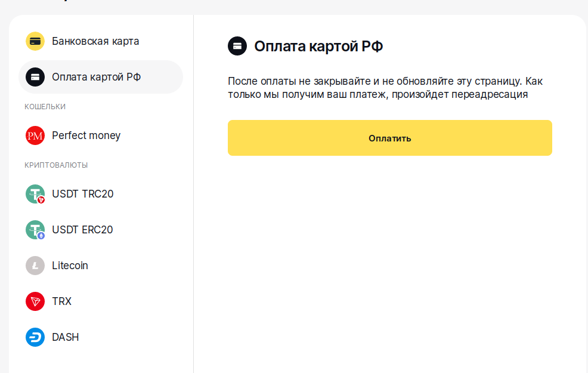Screen dimensions: 588x373
Task: Select TRX cryptocurrency label
Action: (x=61, y=301)
